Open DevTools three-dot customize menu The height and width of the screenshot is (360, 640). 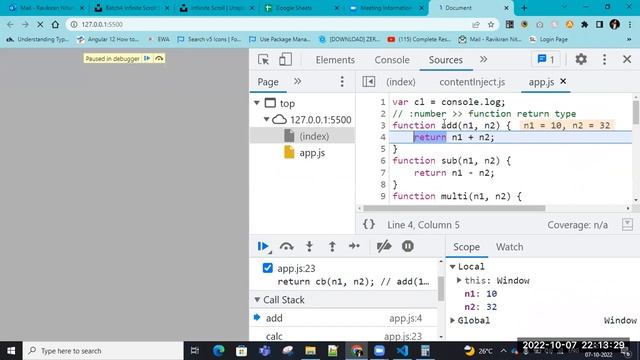[604, 59]
